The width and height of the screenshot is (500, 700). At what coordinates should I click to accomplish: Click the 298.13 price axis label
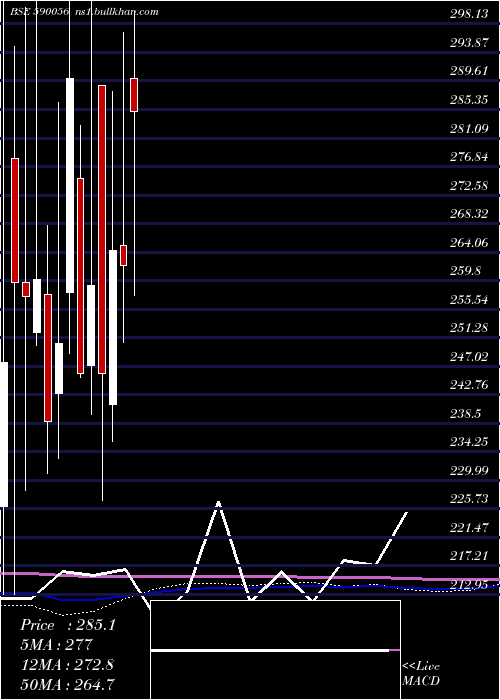469,14
